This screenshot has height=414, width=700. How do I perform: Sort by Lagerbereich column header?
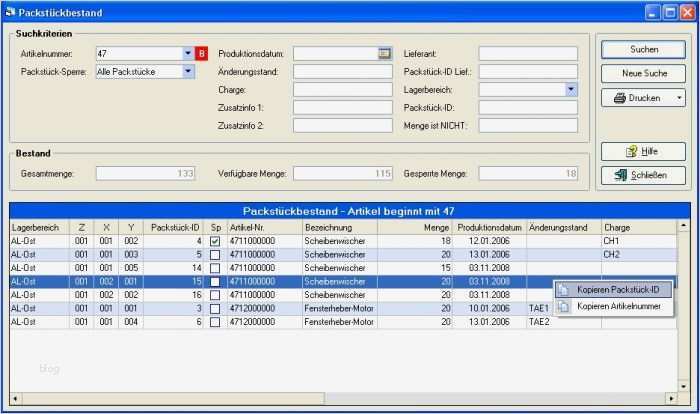39,227
